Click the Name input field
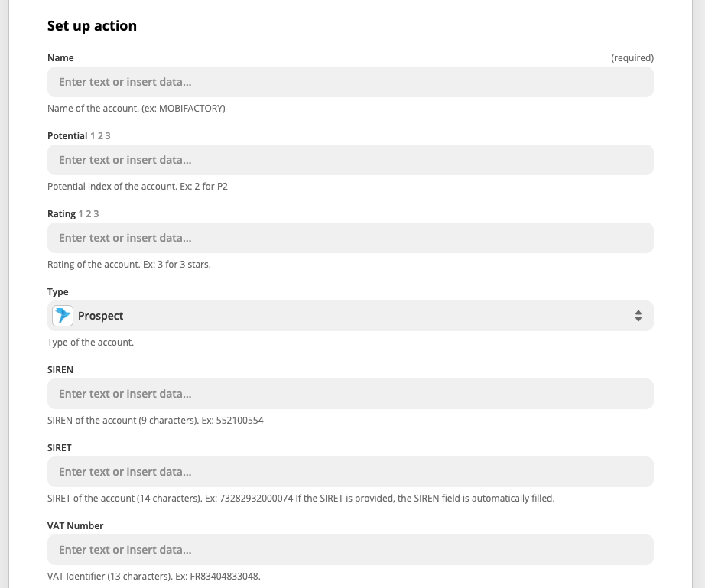 [x=350, y=82]
